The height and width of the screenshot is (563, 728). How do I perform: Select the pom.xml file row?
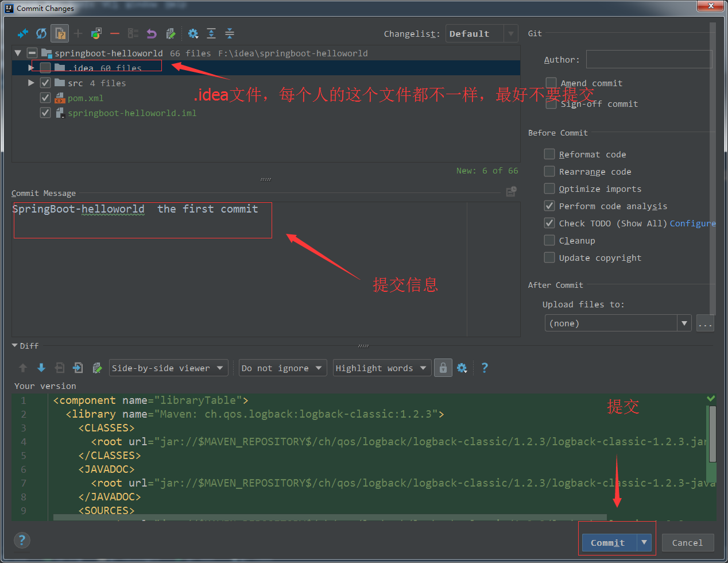coord(265,98)
